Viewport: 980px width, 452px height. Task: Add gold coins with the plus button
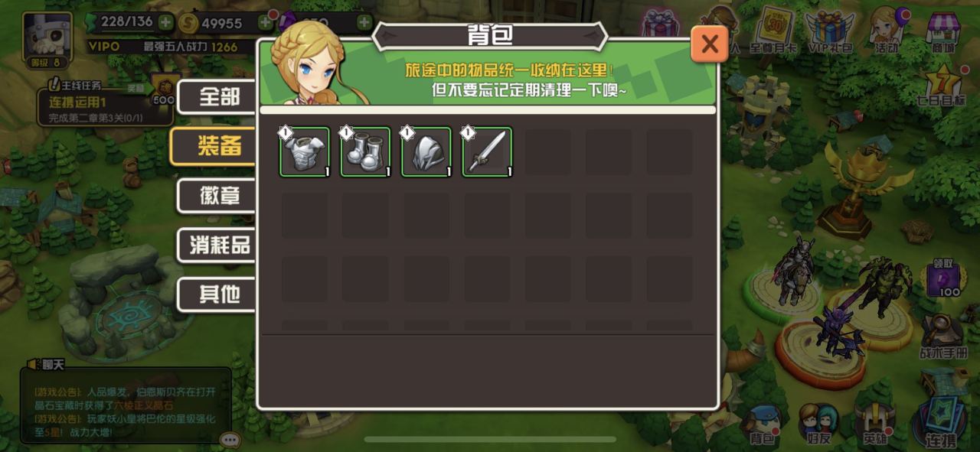[266, 22]
